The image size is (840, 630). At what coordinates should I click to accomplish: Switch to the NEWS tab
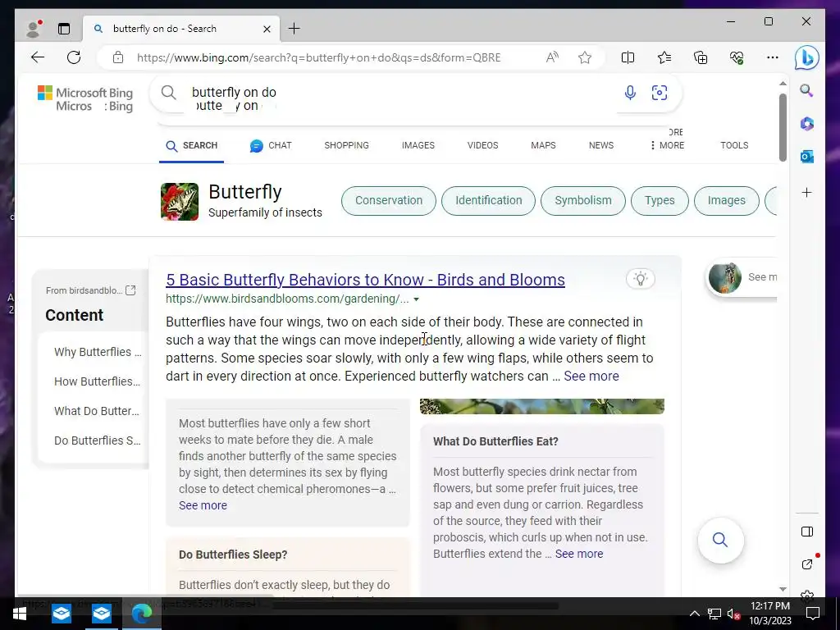(x=601, y=146)
